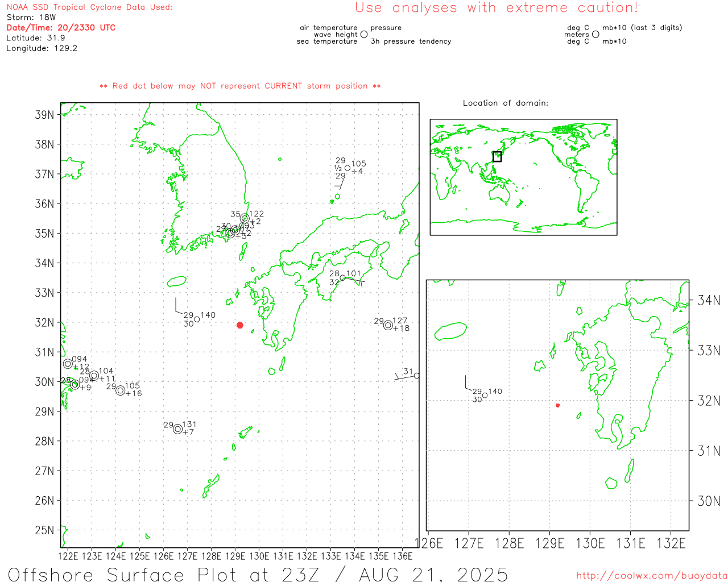
Task: Click the 34N label on the inset map
Action: click(709, 300)
